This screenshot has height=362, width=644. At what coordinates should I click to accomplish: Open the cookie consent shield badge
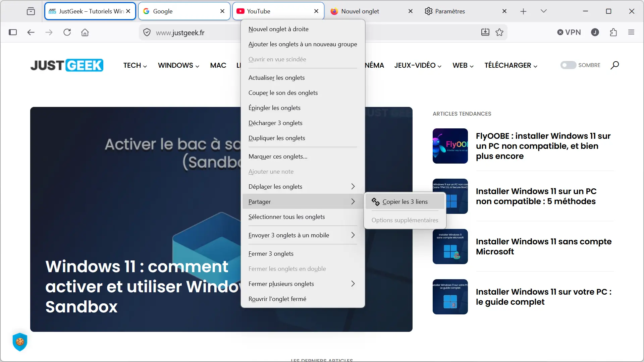[20, 342]
